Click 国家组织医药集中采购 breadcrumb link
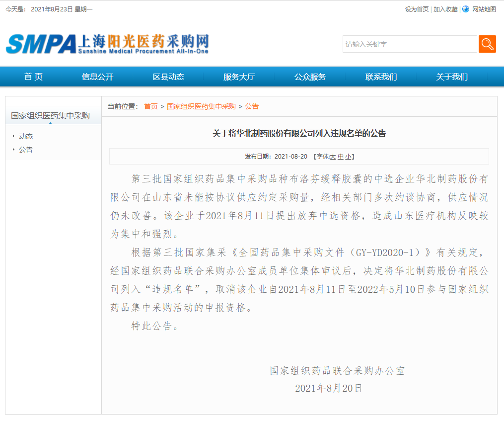Screen dimensions: 504x424 coord(201,106)
